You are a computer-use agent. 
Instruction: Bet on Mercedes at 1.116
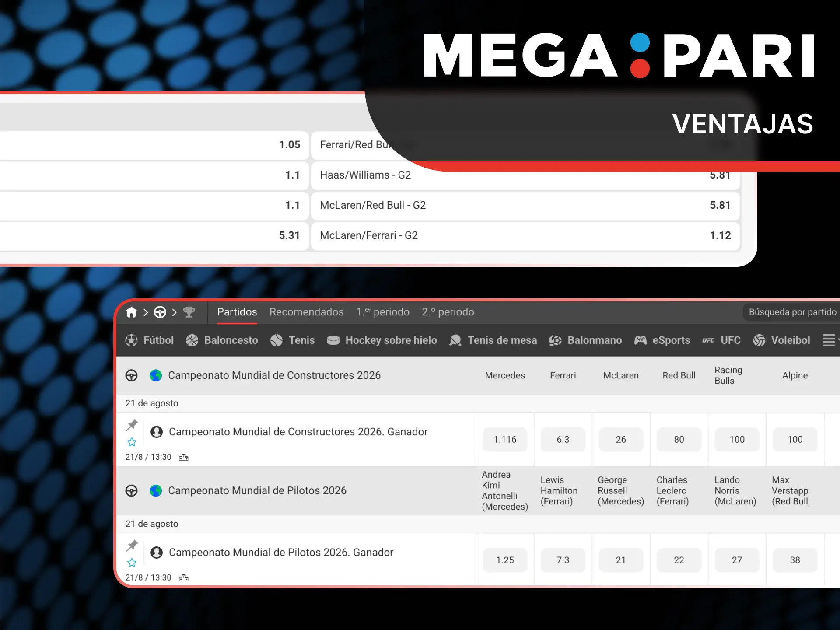505,440
